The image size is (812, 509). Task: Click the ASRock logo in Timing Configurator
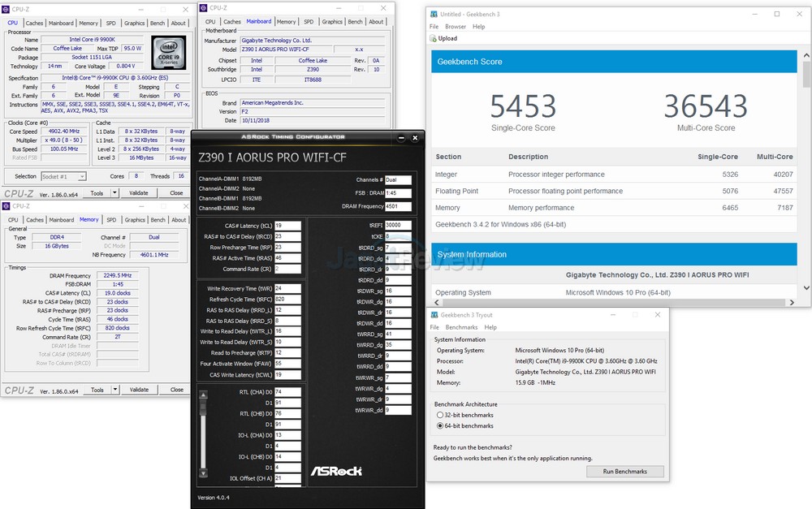pyautogui.click(x=336, y=471)
